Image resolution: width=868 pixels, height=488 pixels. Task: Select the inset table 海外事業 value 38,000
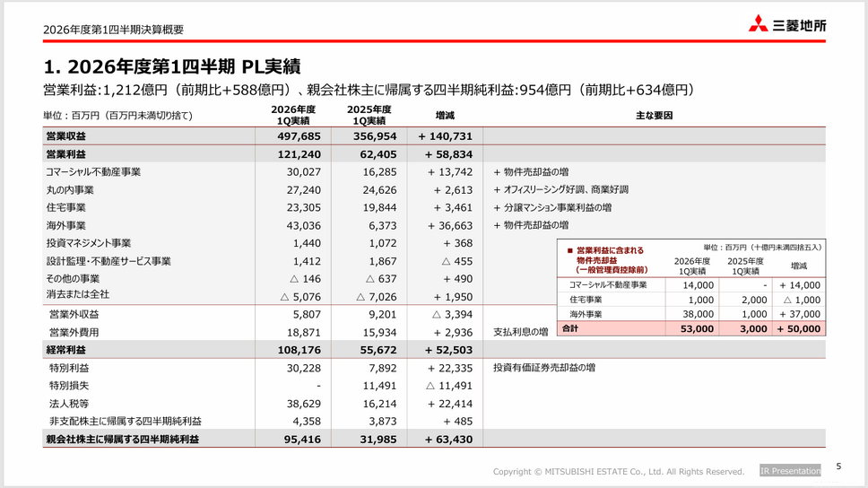[x=698, y=314]
